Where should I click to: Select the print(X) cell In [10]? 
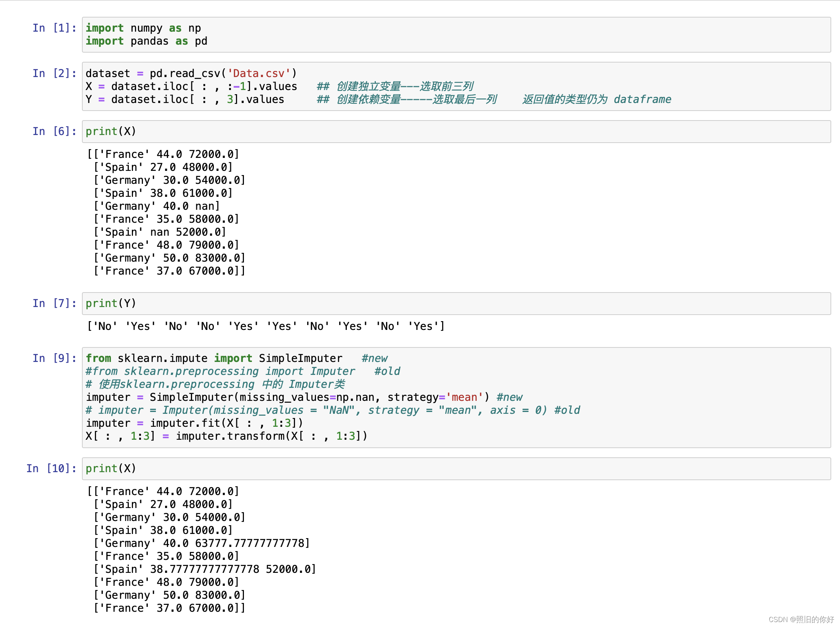point(456,469)
